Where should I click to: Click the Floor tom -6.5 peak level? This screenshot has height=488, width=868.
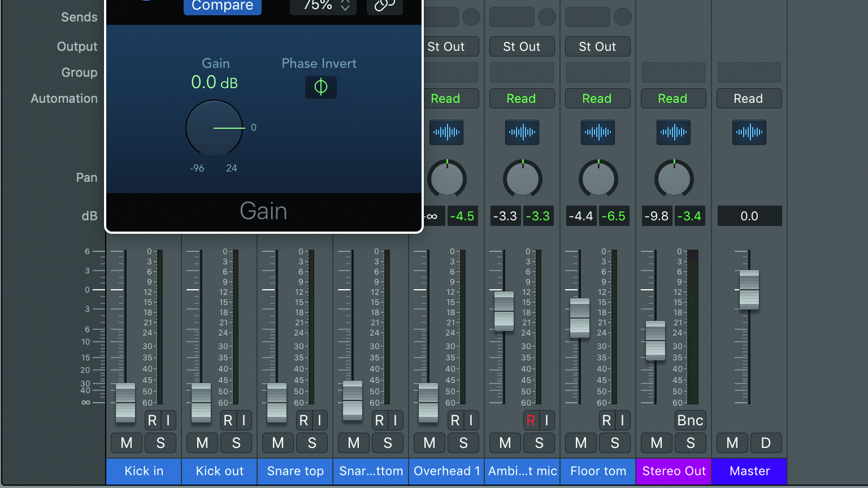coord(614,216)
